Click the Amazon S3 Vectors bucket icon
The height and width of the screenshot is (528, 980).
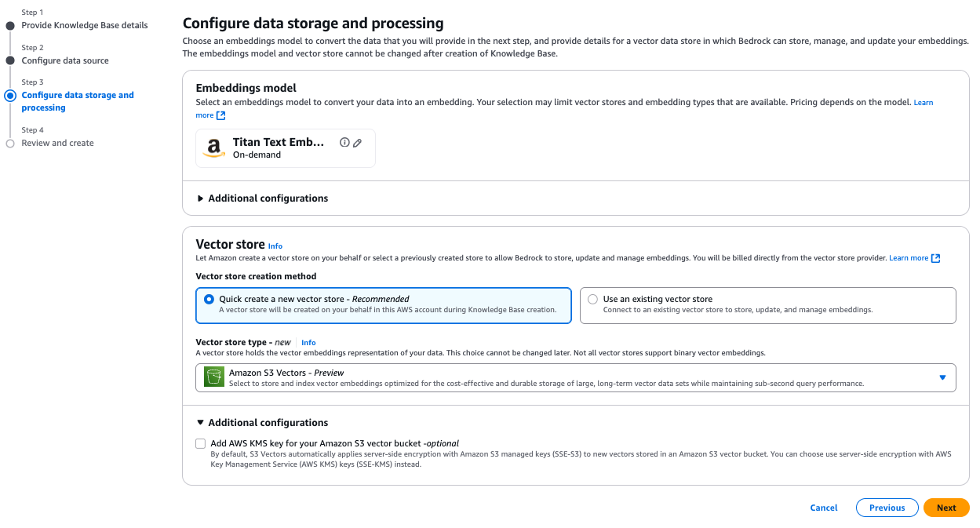click(x=214, y=377)
